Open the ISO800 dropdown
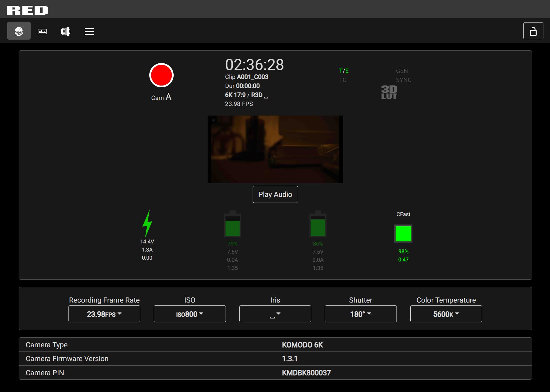This screenshot has width=550, height=392. pyautogui.click(x=190, y=314)
